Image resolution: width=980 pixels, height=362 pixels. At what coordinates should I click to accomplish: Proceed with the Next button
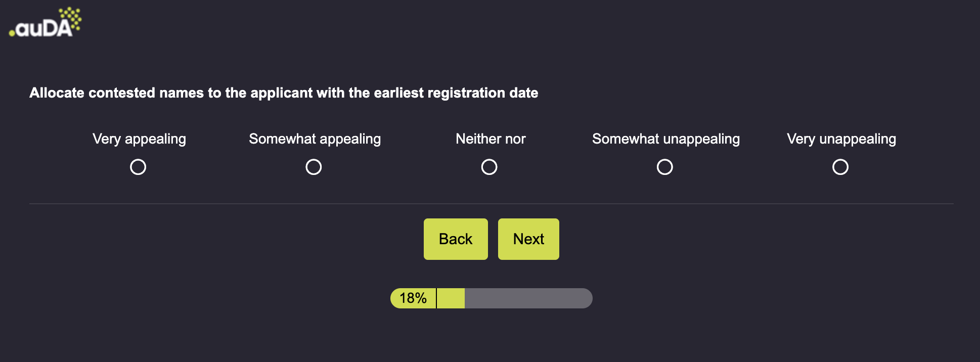(528, 239)
